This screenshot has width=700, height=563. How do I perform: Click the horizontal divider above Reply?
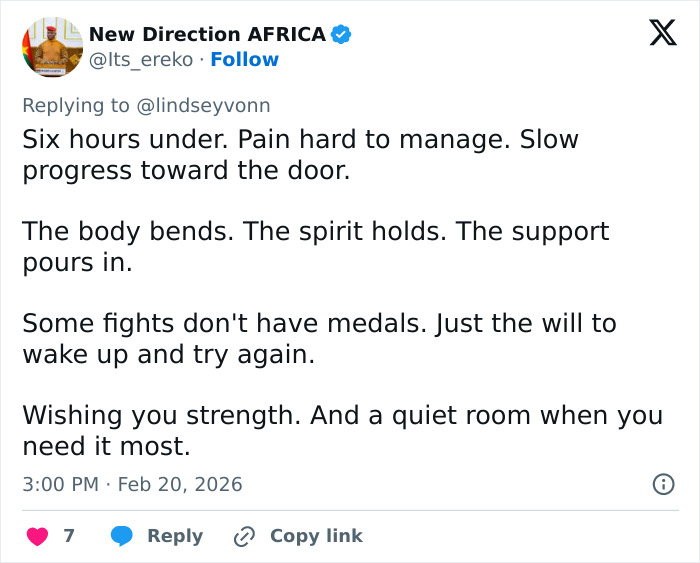tap(350, 510)
